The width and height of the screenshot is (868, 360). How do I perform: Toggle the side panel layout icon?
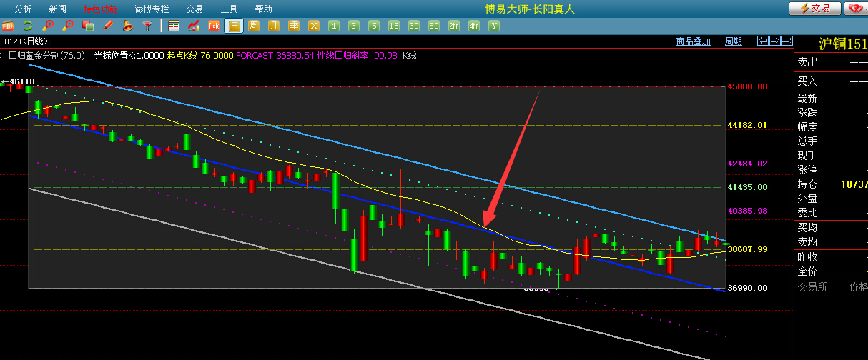click(x=786, y=41)
